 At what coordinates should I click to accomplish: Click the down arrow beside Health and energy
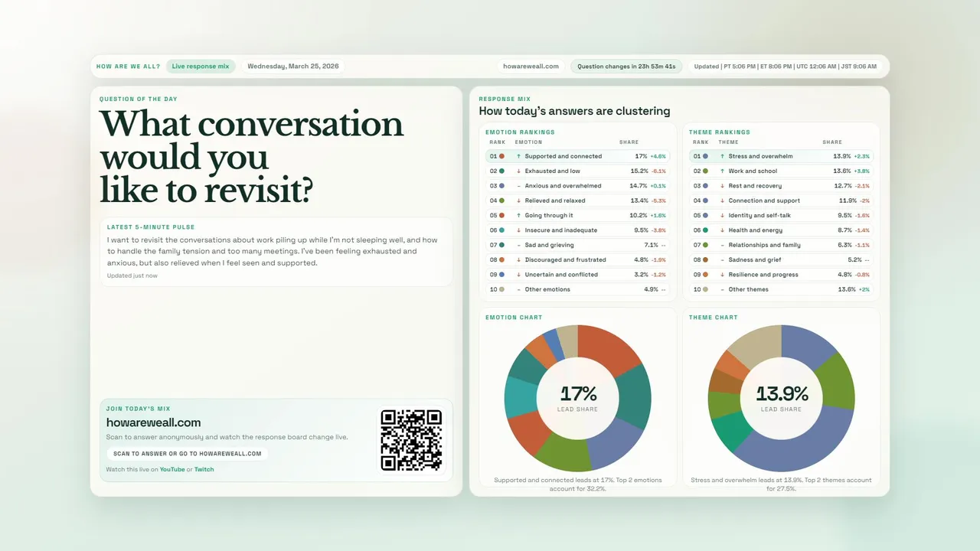point(722,230)
